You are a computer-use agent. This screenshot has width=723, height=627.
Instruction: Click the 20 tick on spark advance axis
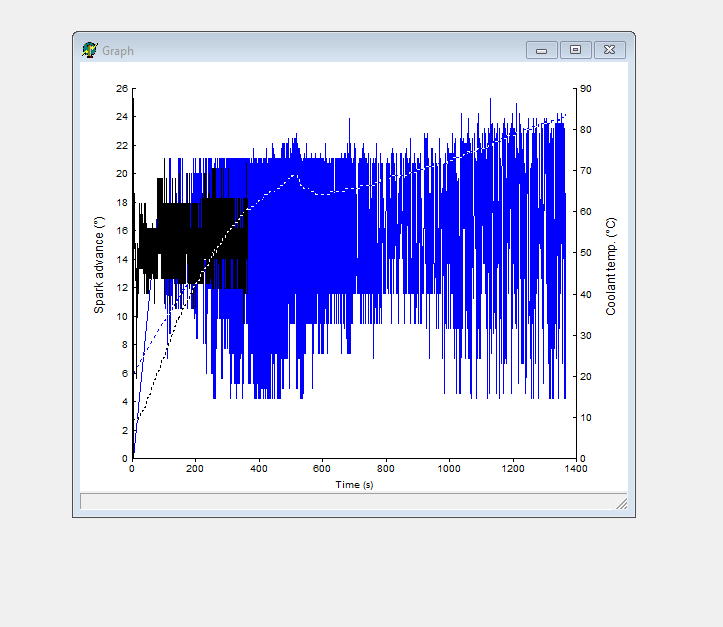point(122,174)
